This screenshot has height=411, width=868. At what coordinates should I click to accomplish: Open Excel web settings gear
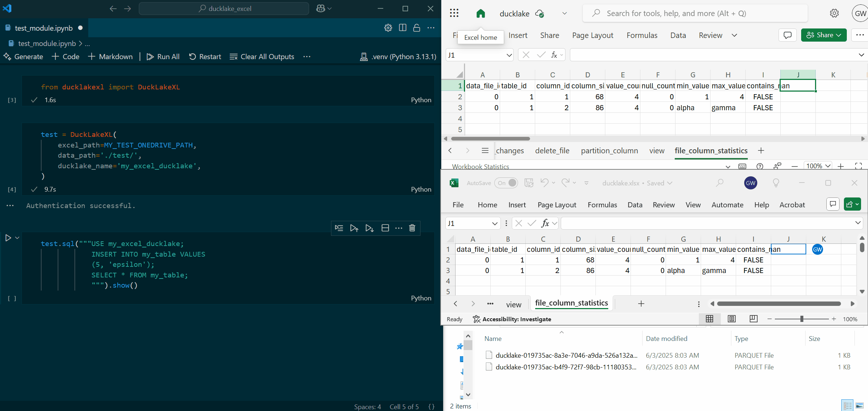click(834, 14)
